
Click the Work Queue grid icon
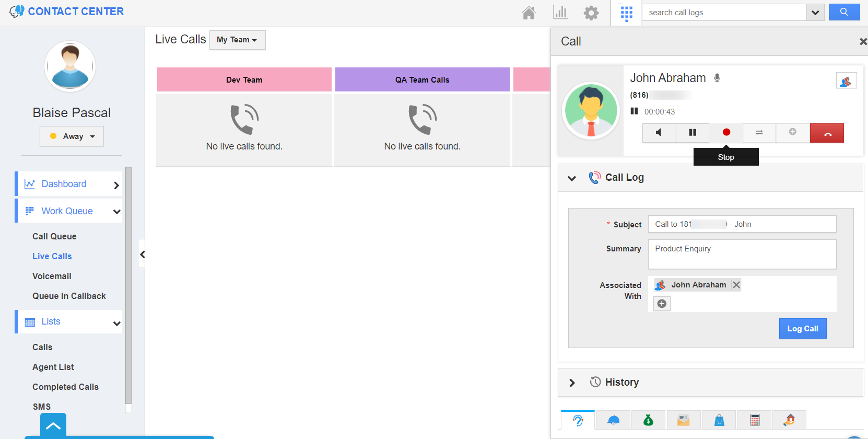pyautogui.click(x=30, y=211)
